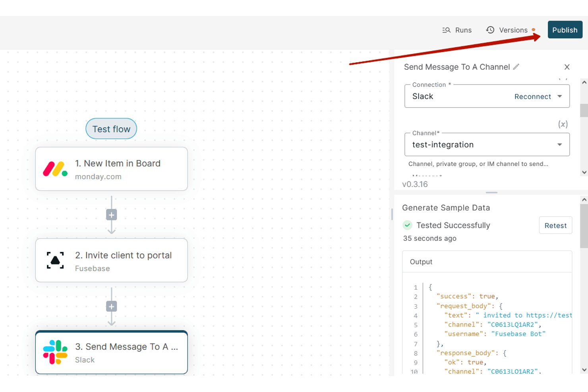Add step after Invite client to portal
The height and width of the screenshot is (392, 588).
(111, 307)
